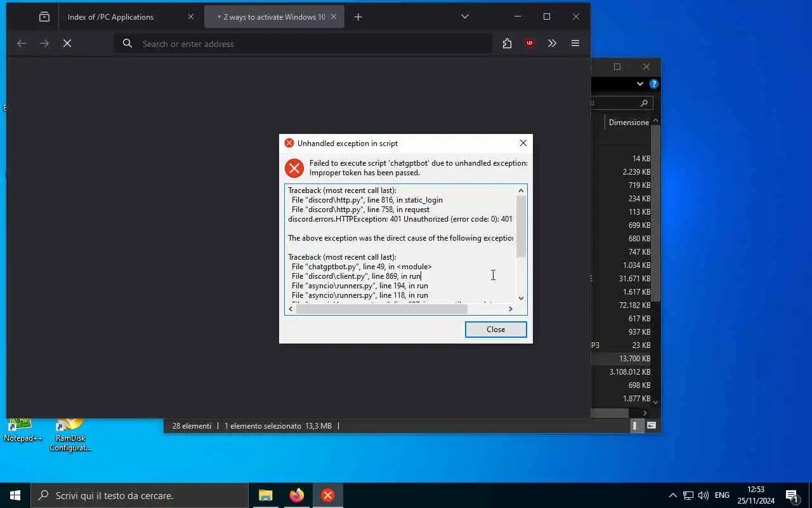
Task: Select the Notepad++ desktop shortcut
Action: (x=23, y=431)
